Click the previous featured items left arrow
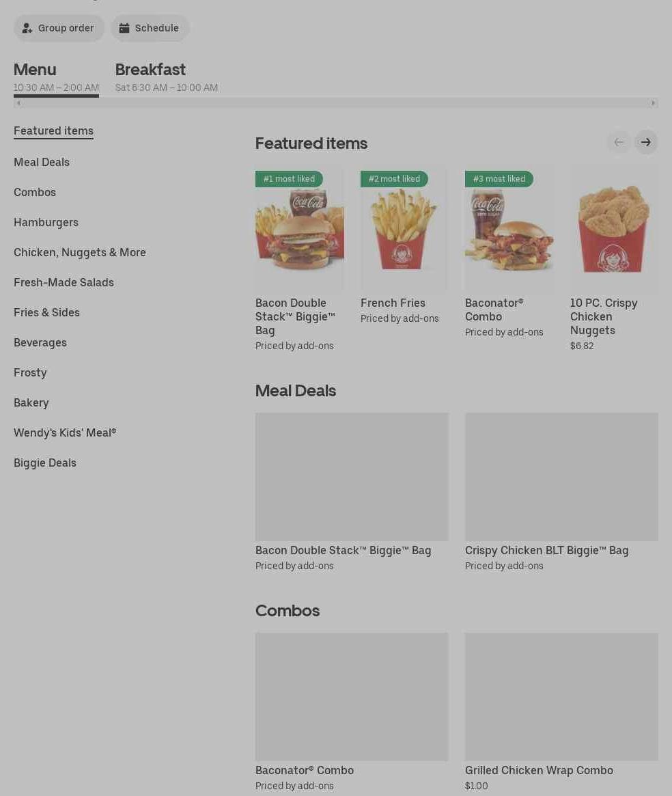Image resolution: width=672 pixels, height=796 pixels. point(619,142)
